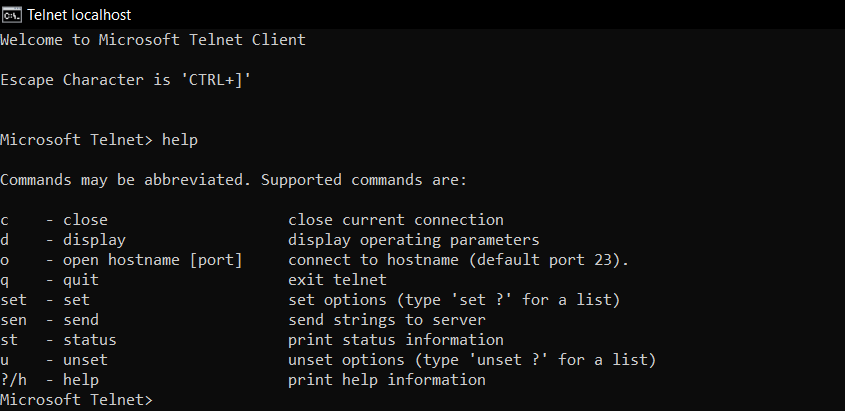This screenshot has width=845, height=411.
Task: Click the 'quit' command name
Action: pyautogui.click(x=81, y=280)
